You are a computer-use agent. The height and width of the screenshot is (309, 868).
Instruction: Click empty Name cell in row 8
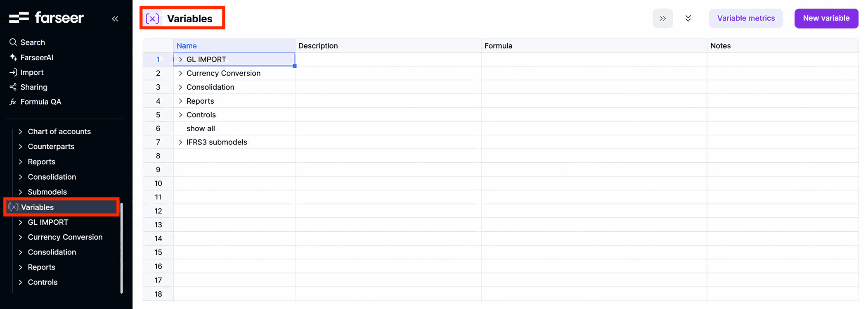coord(234,156)
